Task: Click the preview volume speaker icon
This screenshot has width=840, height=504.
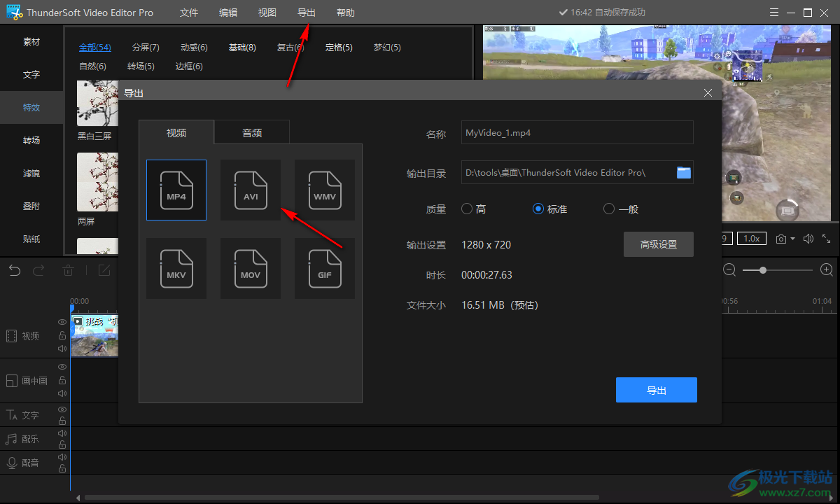Action: [x=808, y=239]
